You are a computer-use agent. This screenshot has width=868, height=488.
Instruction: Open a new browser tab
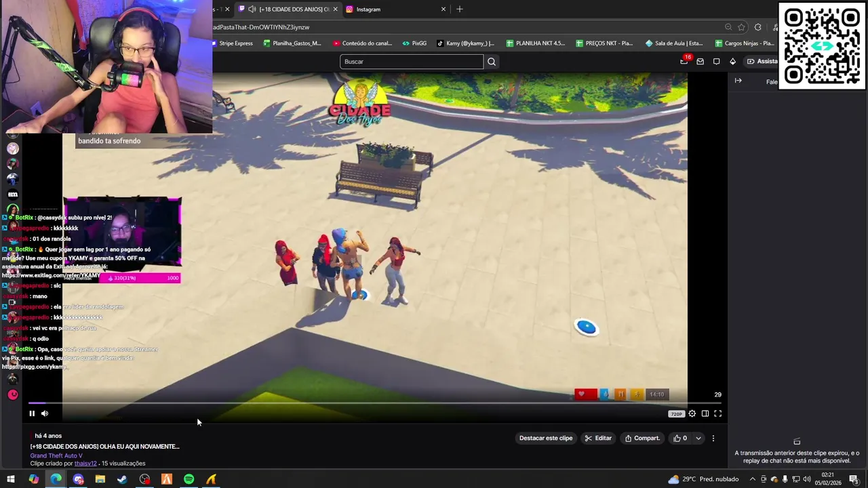coord(460,9)
